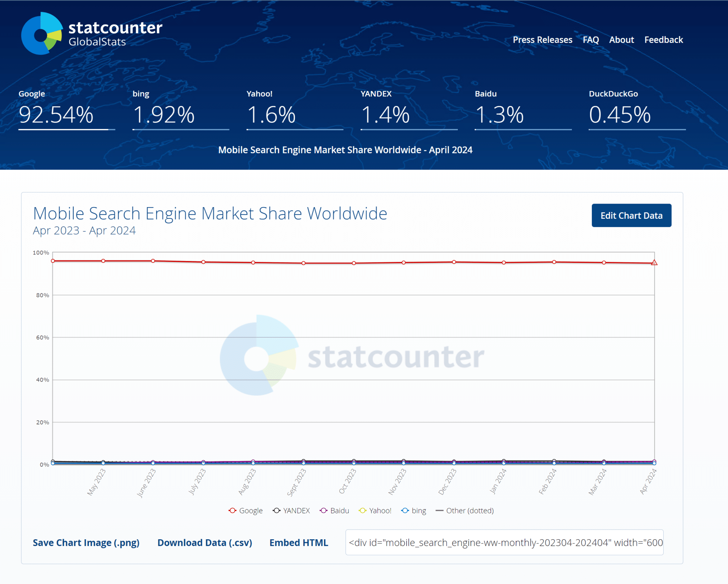
Task: Toggle YANDEX series in chart legend
Action: [x=291, y=510]
